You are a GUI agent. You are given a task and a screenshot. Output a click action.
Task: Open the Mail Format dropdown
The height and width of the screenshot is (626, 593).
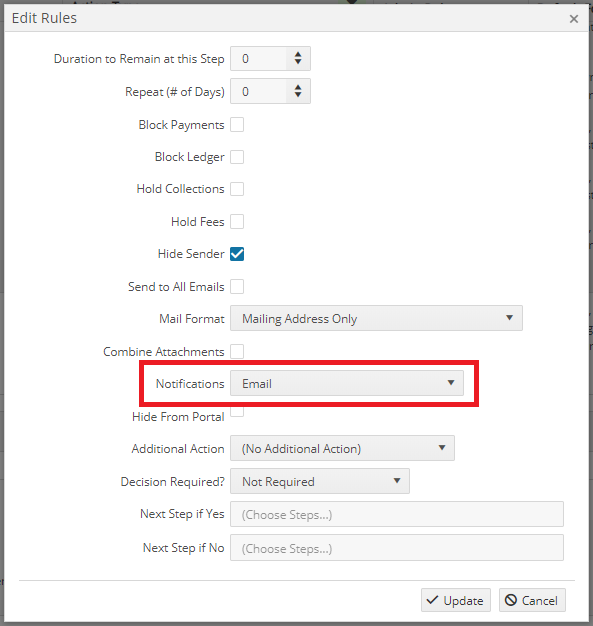376,318
